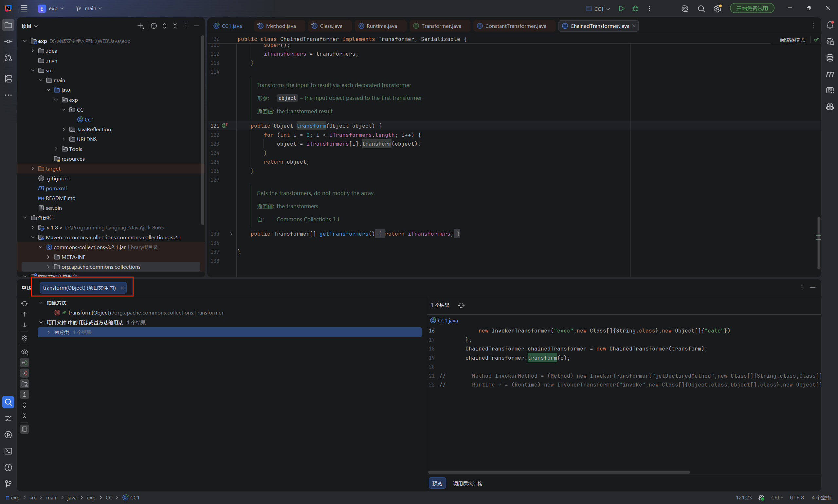Image resolution: width=838 pixels, height=504 pixels.
Task: Toggle group by directory option
Action: 25,384
